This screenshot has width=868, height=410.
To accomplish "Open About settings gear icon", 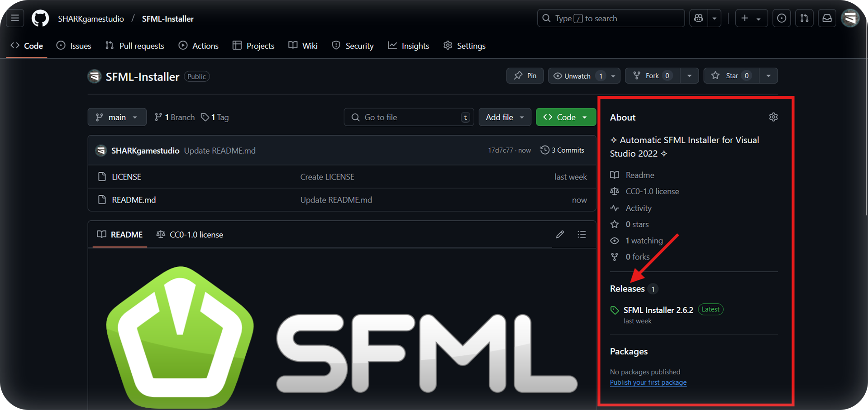I will [x=773, y=117].
